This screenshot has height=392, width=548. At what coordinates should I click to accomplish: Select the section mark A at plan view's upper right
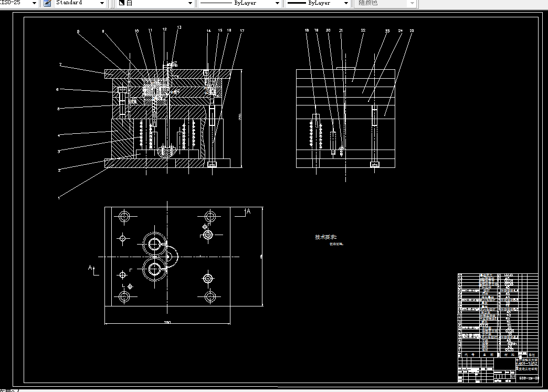point(248,211)
